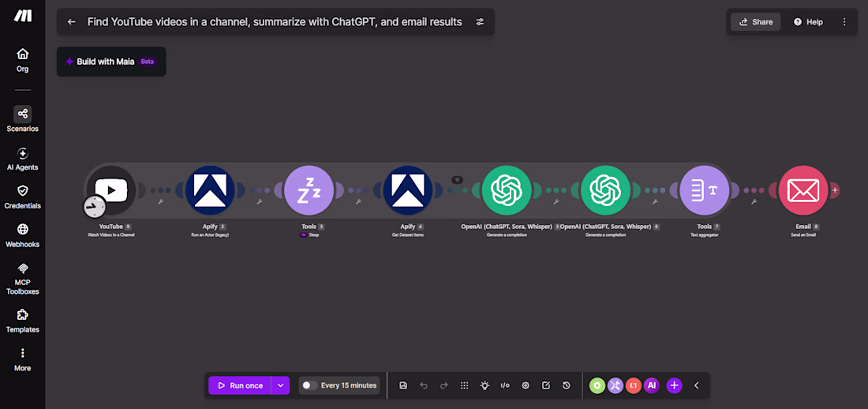Click the lightbulb explain flow icon

coord(485,385)
